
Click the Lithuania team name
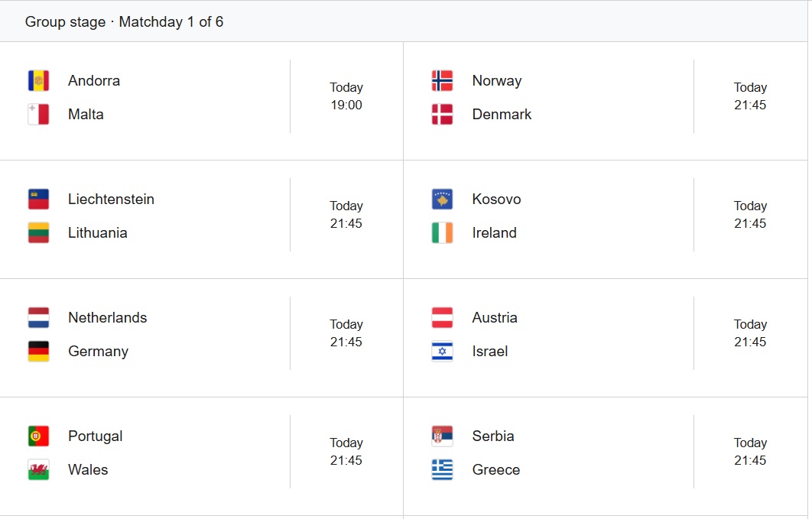click(x=97, y=233)
